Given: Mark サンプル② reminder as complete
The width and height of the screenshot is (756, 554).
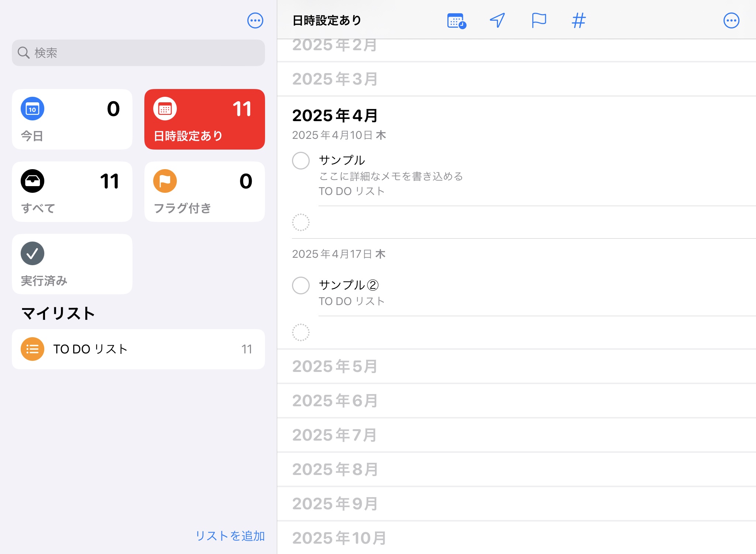Looking at the screenshot, I should [301, 285].
